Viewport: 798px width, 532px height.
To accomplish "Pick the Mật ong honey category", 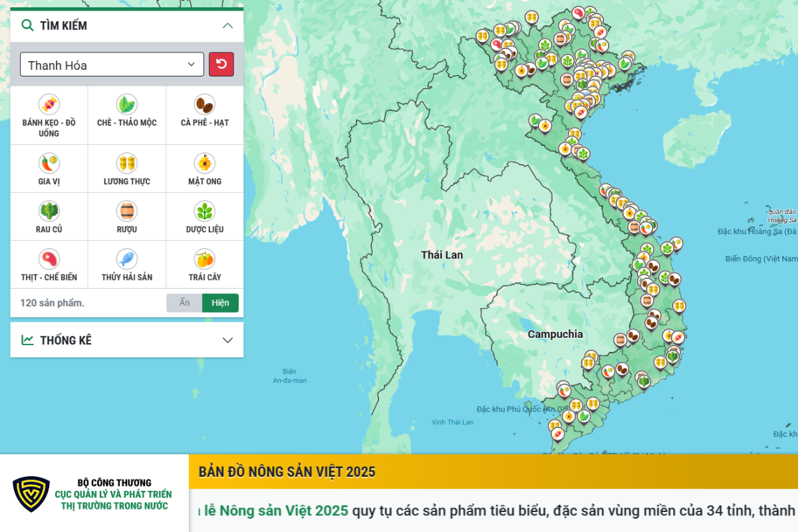I will (204, 163).
